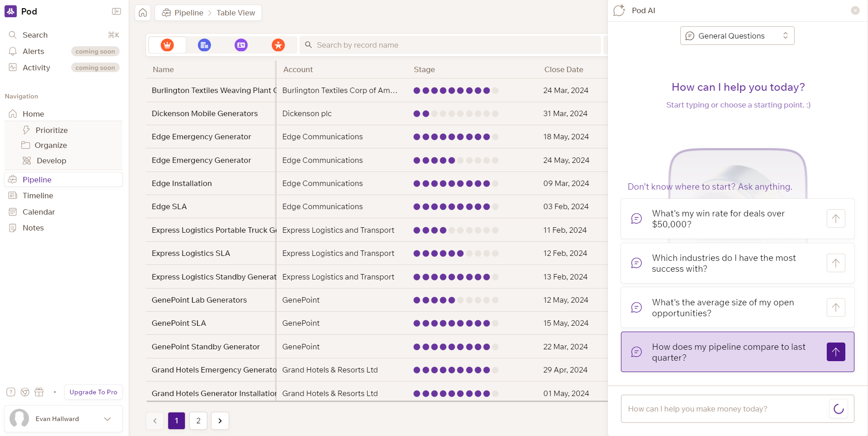
Task: Click the Chrome extension icon
Action: (x=25, y=392)
